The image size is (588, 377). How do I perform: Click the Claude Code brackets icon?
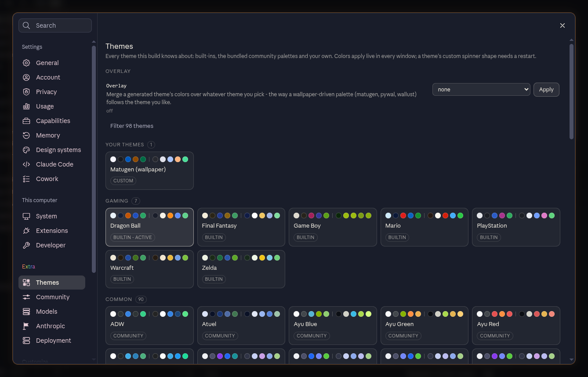(x=26, y=164)
